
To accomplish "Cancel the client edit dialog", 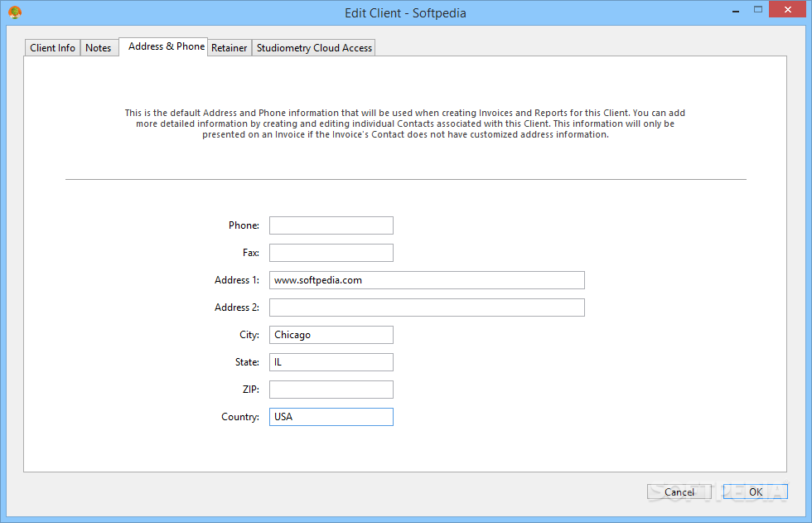I will coord(679,492).
